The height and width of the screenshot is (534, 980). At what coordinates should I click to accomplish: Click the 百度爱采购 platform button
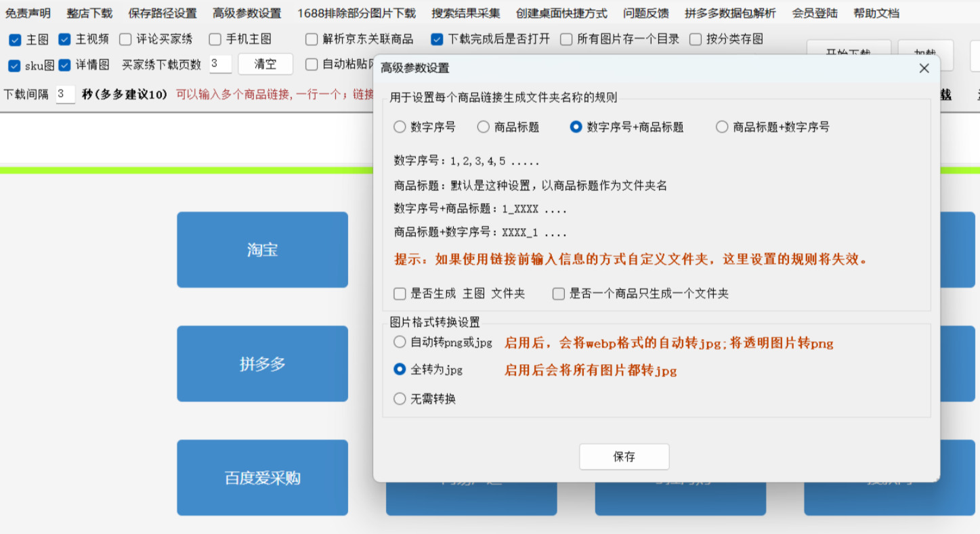(x=262, y=478)
